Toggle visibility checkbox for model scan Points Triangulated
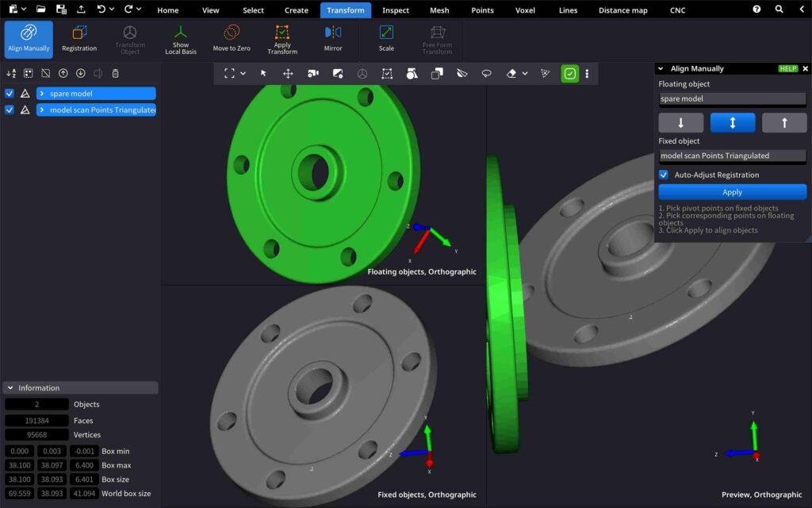Image resolution: width=812 pixels, height=508 pixels. point(10,110)
